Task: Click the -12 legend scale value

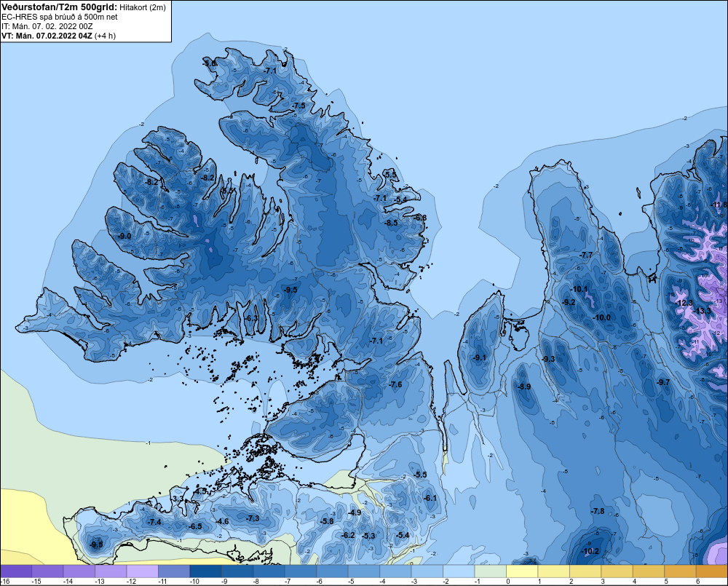Action: pyautogui.click(x=131, y=582)
